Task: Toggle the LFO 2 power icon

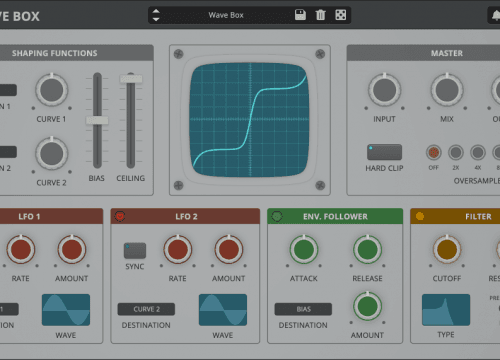Action: pyautogui.click(x=120, y=216)
